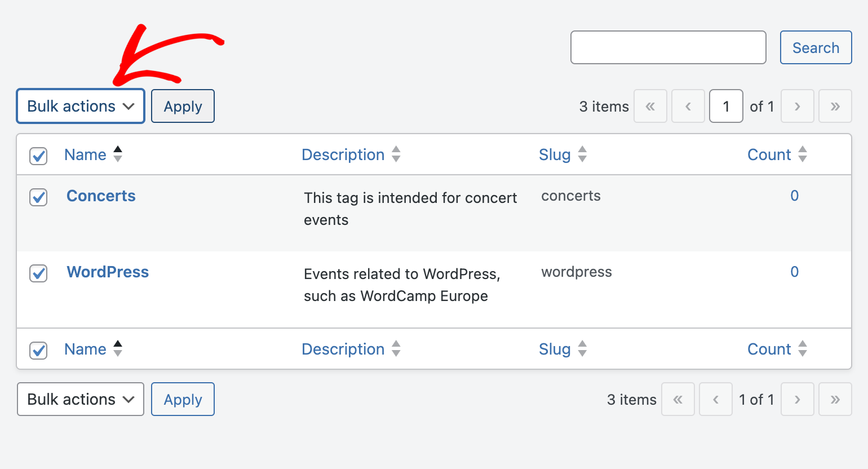Sort table by Description column header

[343, 154]
